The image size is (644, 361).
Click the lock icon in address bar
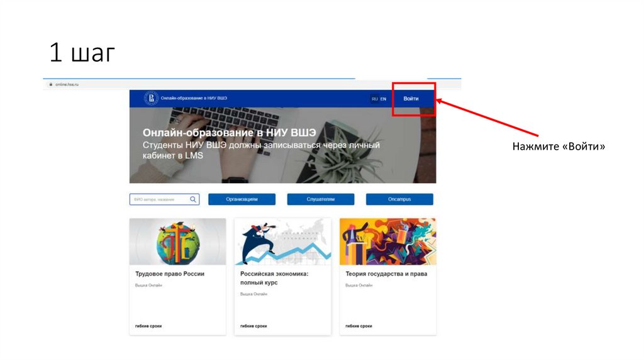(51, 84)
